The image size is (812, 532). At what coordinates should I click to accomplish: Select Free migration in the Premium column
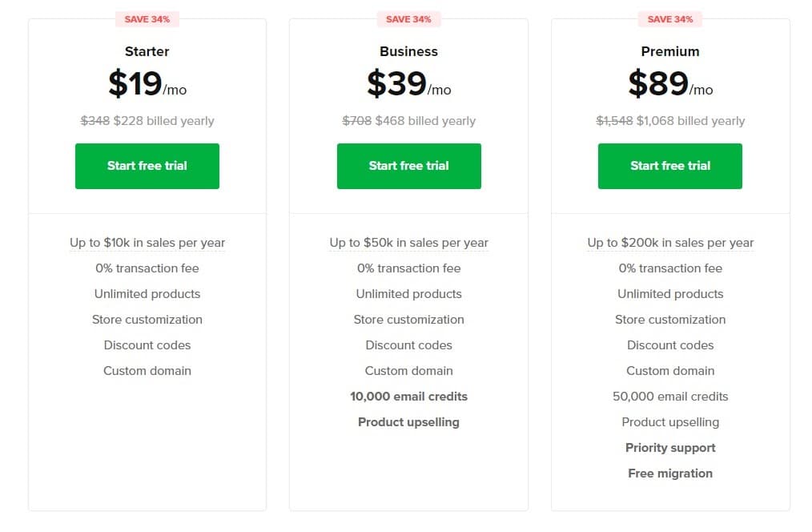coord(670,473)
